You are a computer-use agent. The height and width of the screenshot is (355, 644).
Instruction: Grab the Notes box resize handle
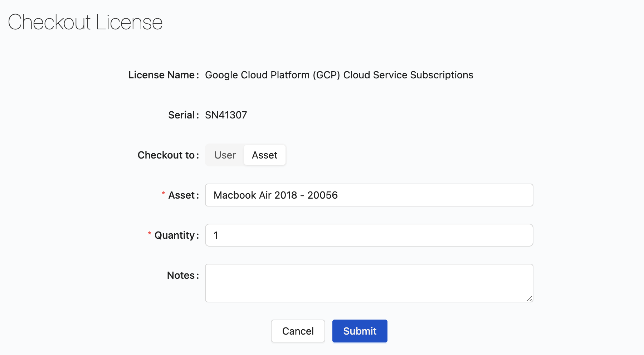(x=529, y=298)
